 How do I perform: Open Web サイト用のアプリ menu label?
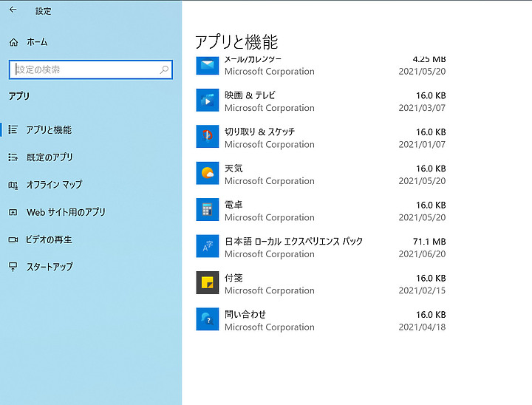[66, 212]
